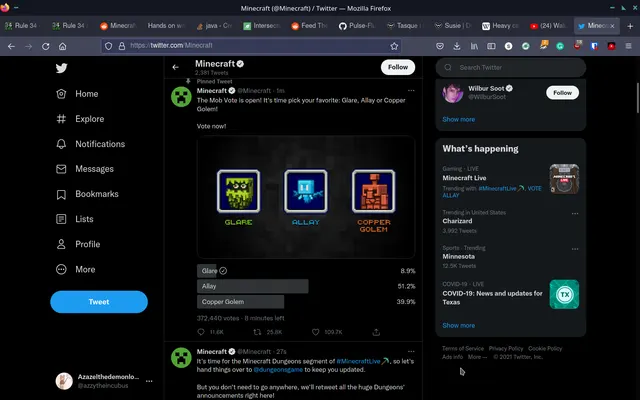Viewport: 640px width, 400px height.
Task: Click tracking protection shield in address bar
Action: (x=108, y=46)
